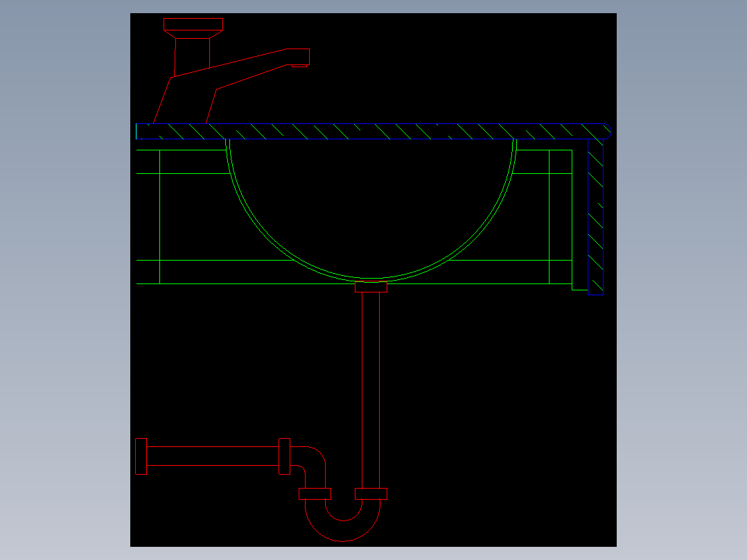Click the middle coupling flange on waste pipe
The width and height of the screenshot is (747, 560).
coord(284,456)
